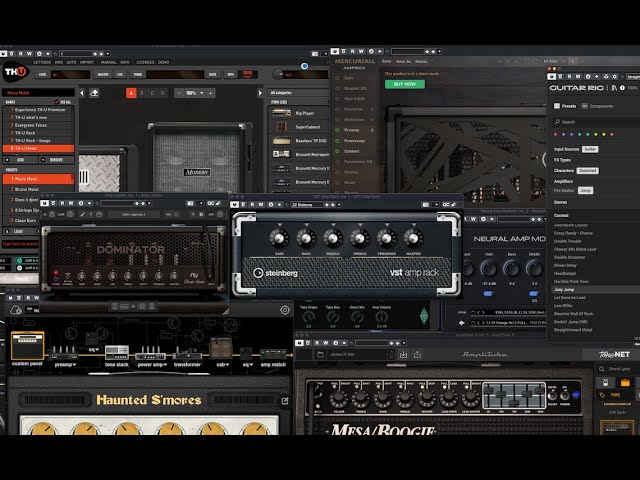Open TH-U zoom percentage dropdown
The height and width of the screenshot is (480, 640).
click(194, 93)
